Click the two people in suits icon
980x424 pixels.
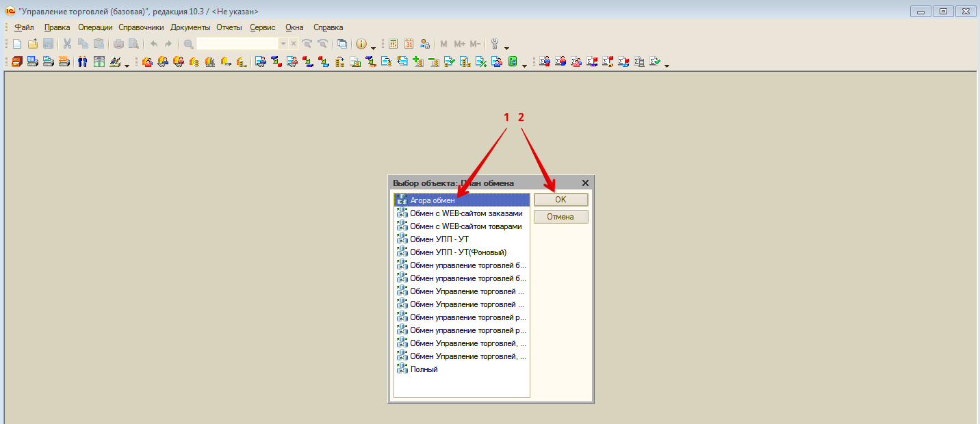83,62
